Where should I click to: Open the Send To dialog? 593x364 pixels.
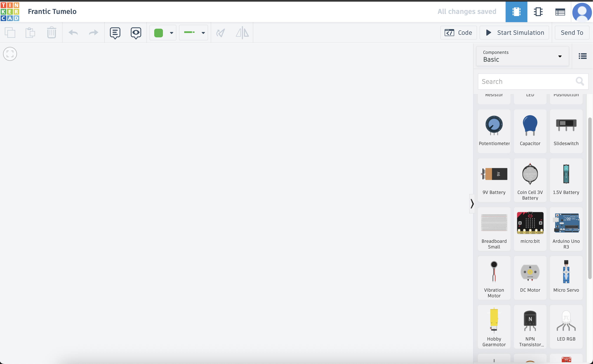[x=572, y=33]
